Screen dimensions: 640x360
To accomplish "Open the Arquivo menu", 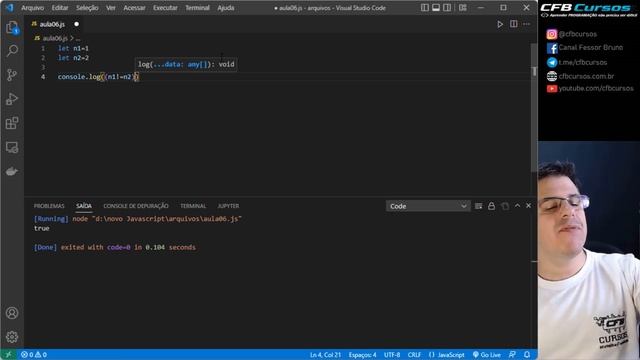I will click(33, 8).
